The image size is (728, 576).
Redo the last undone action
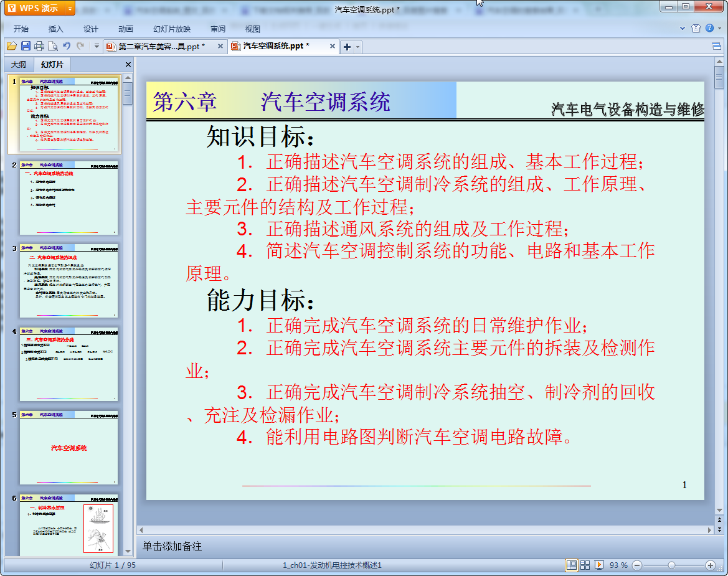pyautogui.click(x=80, y=46)
